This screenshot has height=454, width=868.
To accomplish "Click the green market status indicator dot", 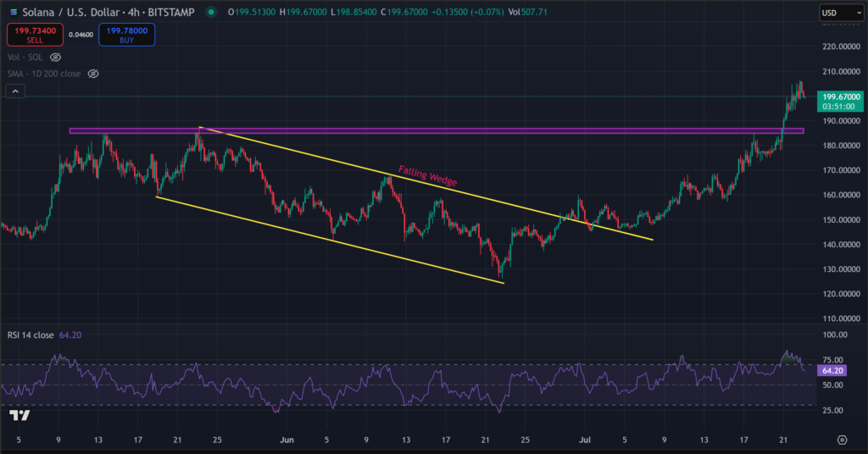I will (x=211, y=12).
